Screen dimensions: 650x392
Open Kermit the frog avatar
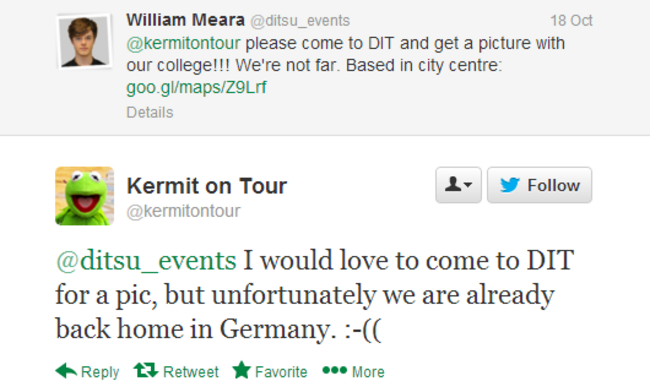[x=85, y=196]
